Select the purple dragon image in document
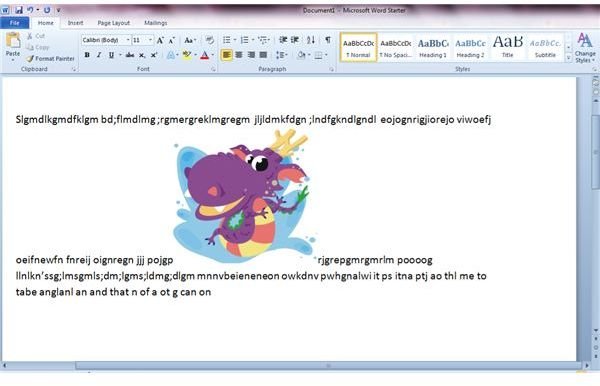This screenshot has height=386, width=600. (243, 197)
